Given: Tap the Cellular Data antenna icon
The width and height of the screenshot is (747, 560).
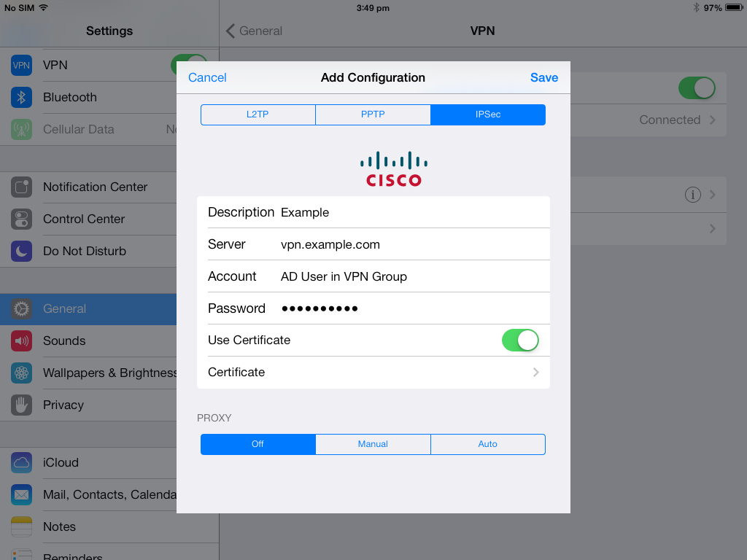Looking at the screenshot, I should (21, 129).
